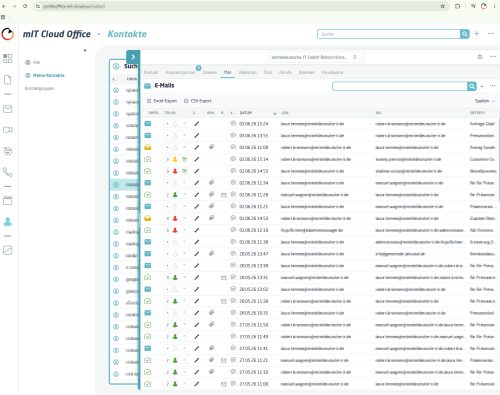The image size is (500, 395).
Task: Open the dashboard grid icon in the sidebar
Action: click(x=7, y=58)
